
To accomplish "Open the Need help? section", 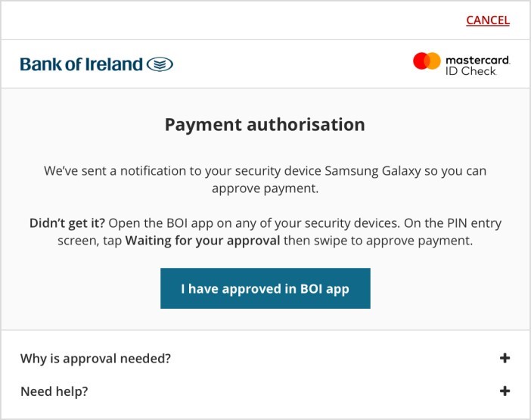I will [54, 391].
